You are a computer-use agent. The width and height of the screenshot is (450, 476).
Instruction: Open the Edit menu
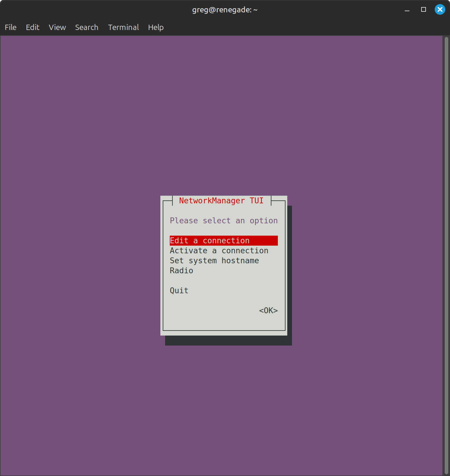pos(33,27)
